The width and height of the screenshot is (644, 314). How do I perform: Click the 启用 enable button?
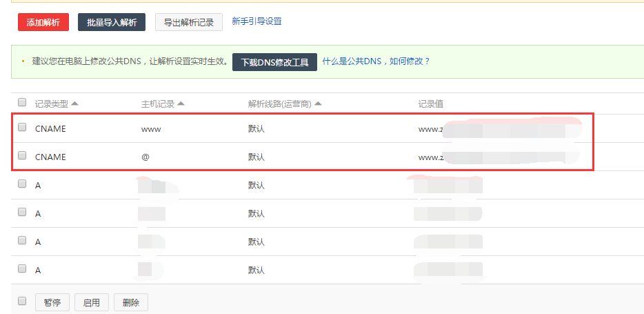[92, 302]
